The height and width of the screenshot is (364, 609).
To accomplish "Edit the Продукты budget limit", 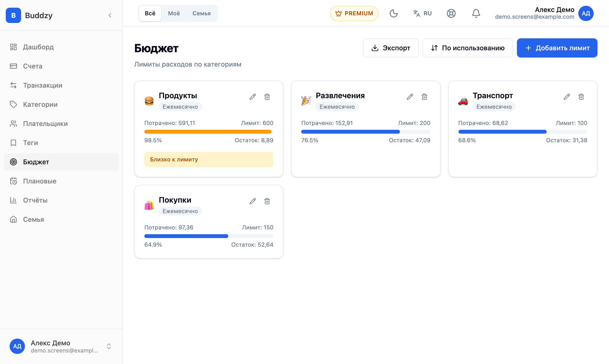I will click(253, 97).
